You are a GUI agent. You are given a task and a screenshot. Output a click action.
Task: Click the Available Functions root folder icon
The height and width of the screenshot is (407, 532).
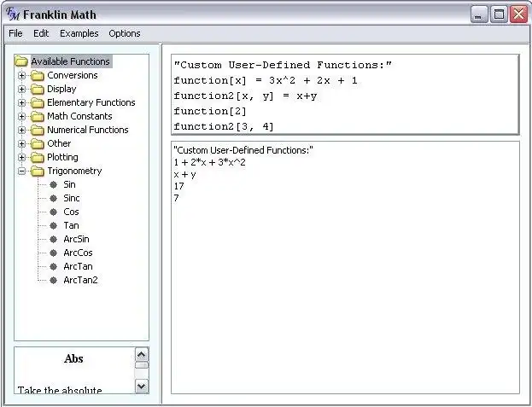coord(21,61)
